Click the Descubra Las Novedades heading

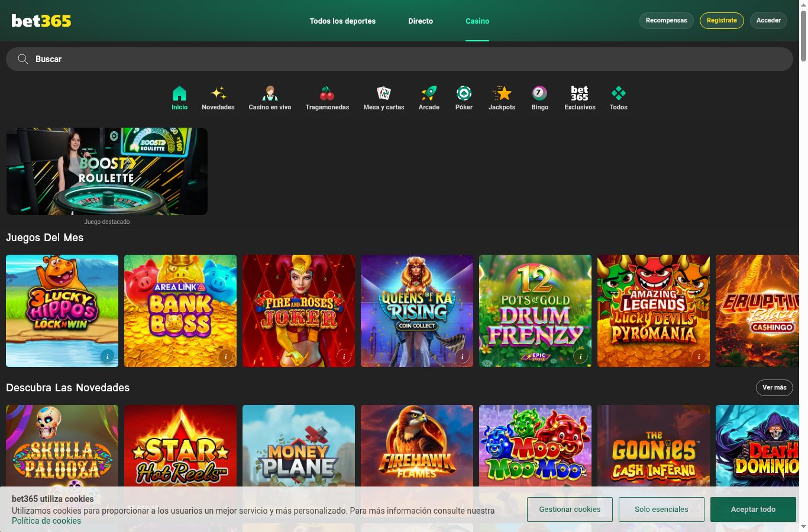[x=67, y=388]
